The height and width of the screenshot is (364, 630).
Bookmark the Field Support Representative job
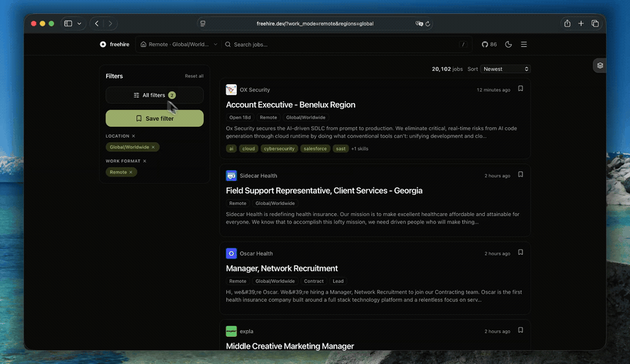point(520,174)
